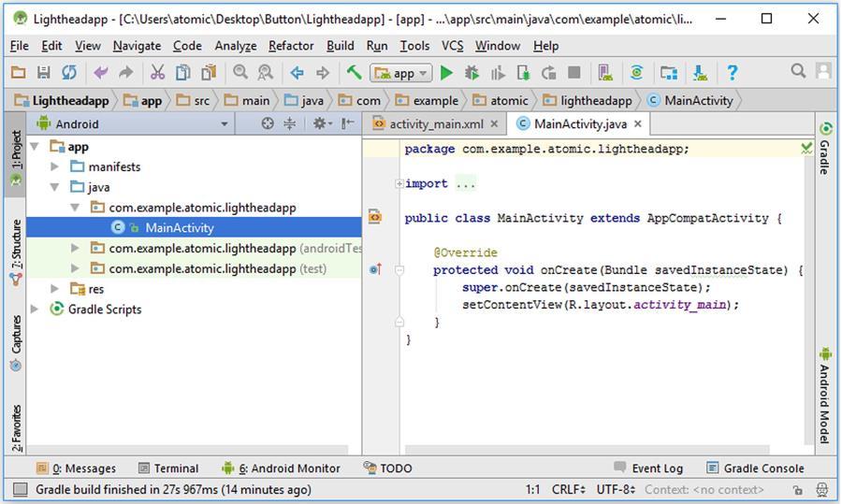
Task: Collapse the onCreate method fold marker
Action: pos(399,270)
